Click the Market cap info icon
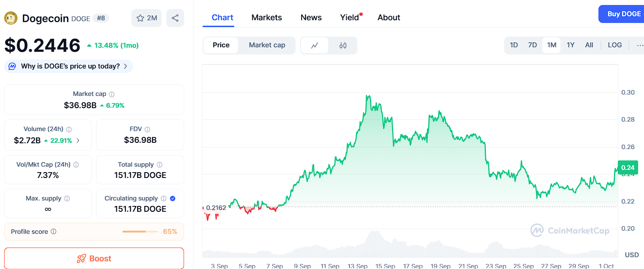Image resolution: width=644 pixels, height=269 pixels. click(112, 94)
